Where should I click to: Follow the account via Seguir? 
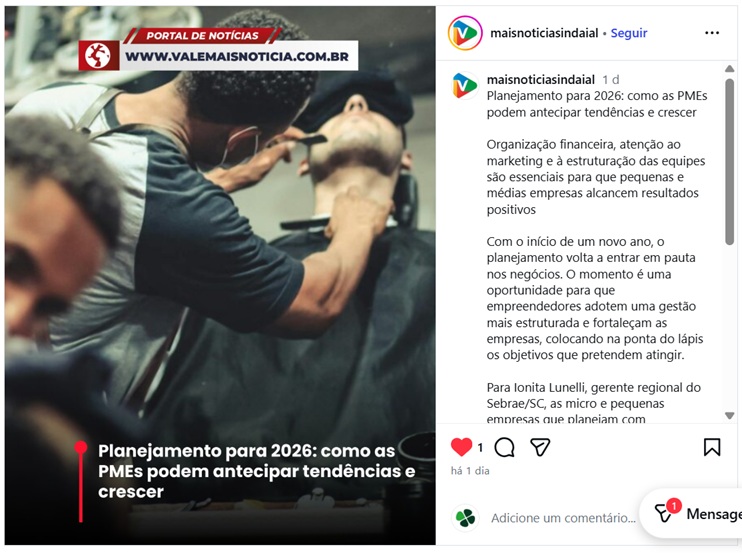click(629, 33)
